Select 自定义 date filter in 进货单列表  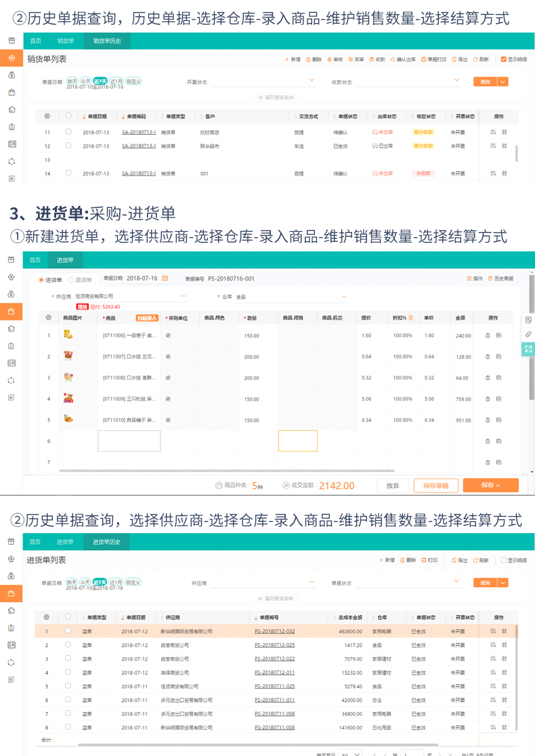[x=133, y=582]
